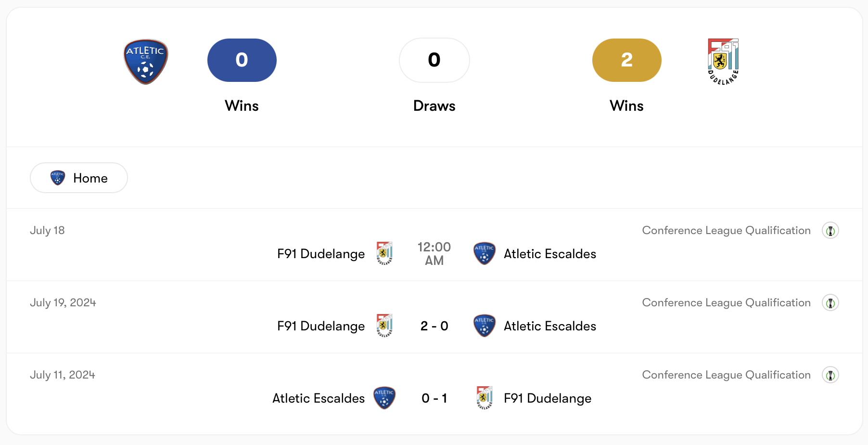The width and height of the screenshot is (868, 445).
Task: Click F91 Dudelange logo in July 18 fixture
Action: coord(384,253)
